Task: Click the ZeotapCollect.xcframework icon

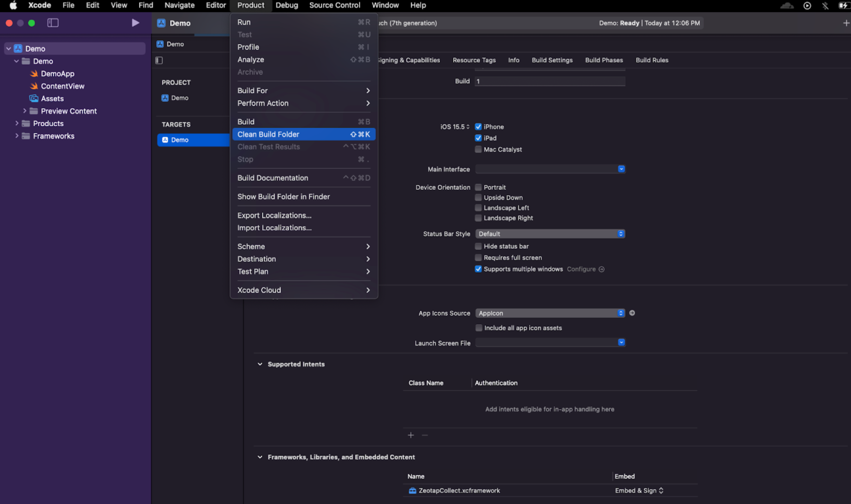Action: [x=412, y=491]
